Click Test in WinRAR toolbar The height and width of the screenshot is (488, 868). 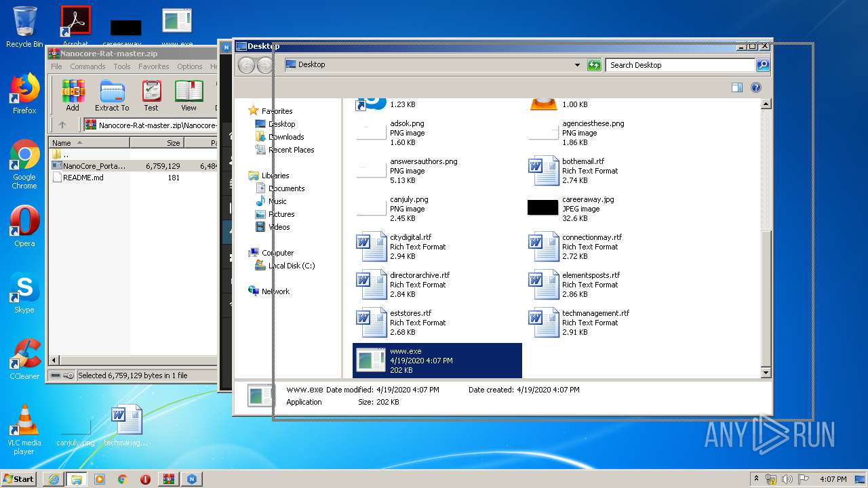click(151, 96)
